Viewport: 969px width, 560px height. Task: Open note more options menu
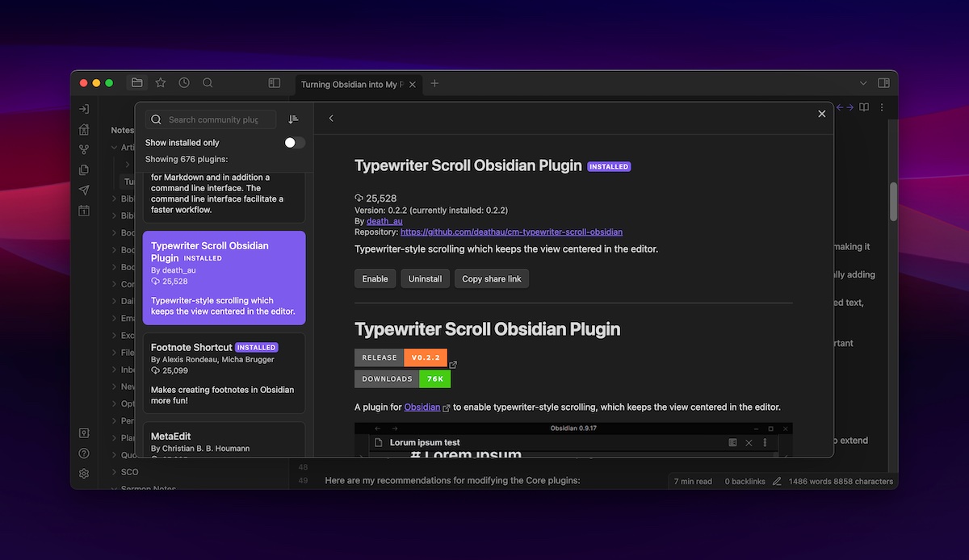point(882,107)
